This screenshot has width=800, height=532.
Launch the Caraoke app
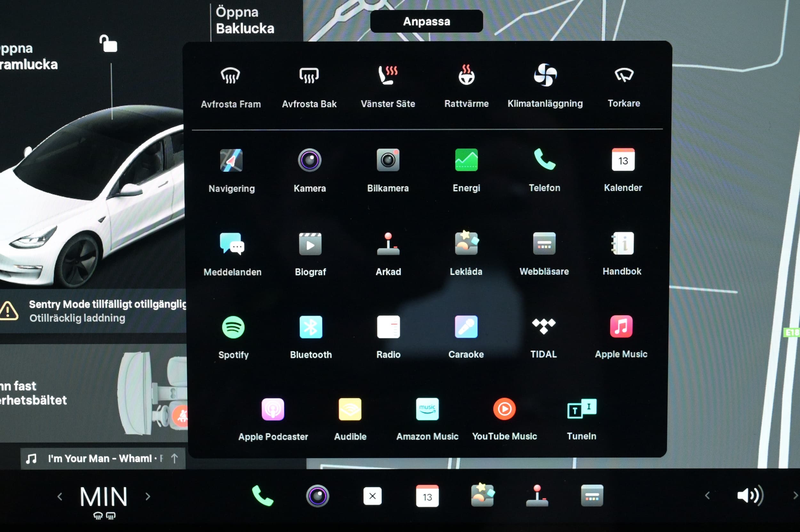(466, 338)
